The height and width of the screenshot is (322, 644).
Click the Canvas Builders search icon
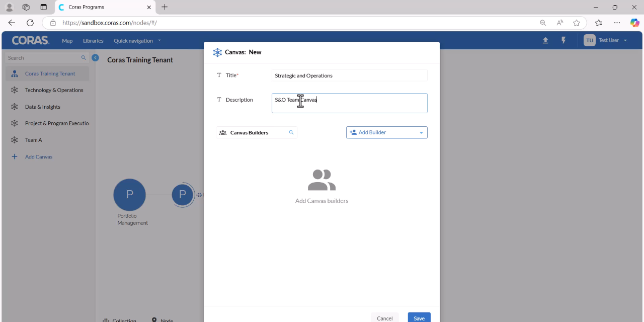pyautogui.click(x=291, y=132)
